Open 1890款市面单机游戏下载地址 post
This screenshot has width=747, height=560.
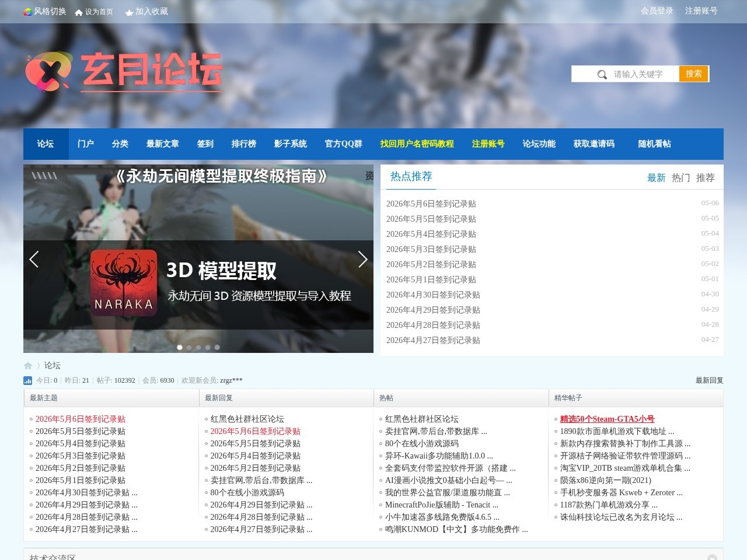(617, 431)
